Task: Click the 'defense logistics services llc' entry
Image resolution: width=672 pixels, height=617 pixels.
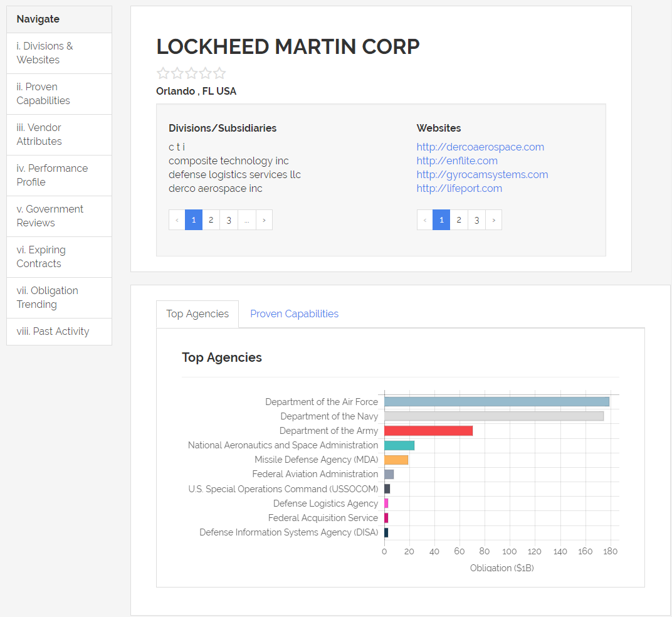Action: coord(234,174)
